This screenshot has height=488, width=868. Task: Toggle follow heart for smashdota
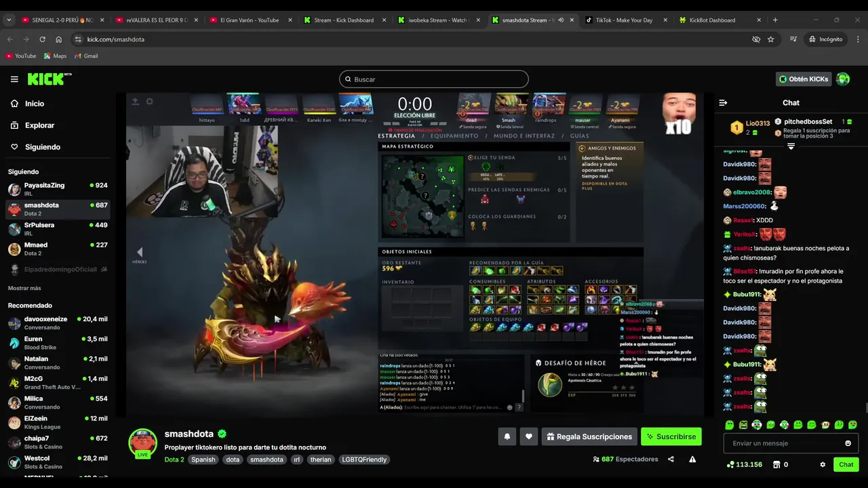tap(529, 437)
